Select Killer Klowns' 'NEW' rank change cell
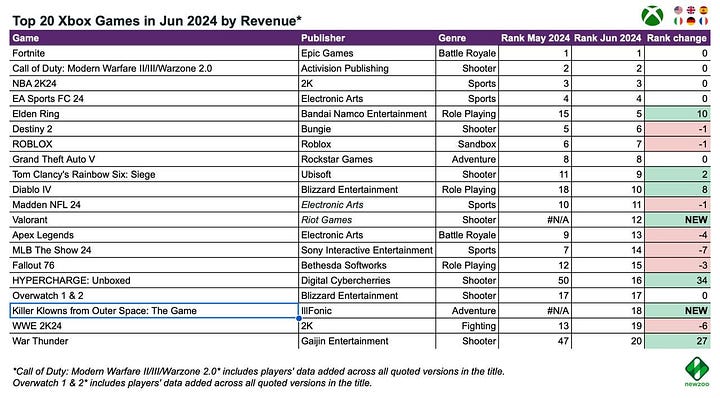This screenshot has height=398, width=720. tap(677, 311)
